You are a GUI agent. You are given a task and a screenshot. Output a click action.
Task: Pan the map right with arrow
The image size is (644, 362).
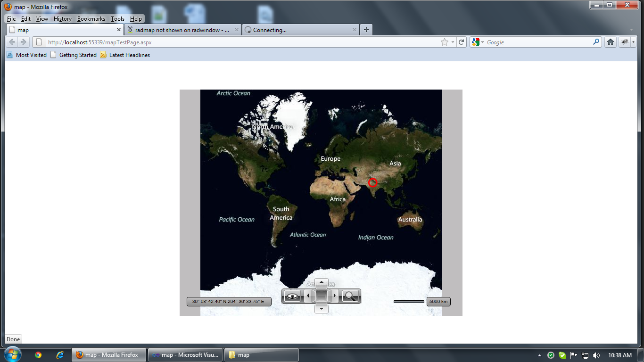[334, 296]
